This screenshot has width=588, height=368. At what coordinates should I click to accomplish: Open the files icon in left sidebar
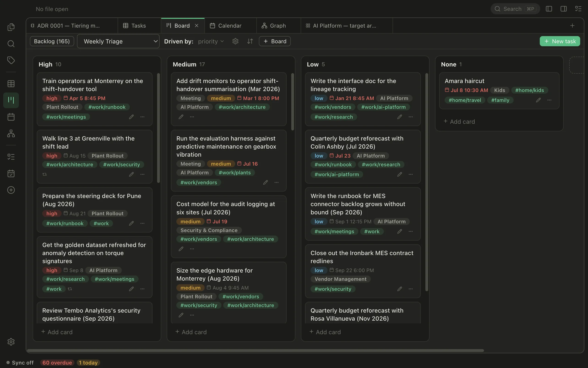(x=11, y=27)
